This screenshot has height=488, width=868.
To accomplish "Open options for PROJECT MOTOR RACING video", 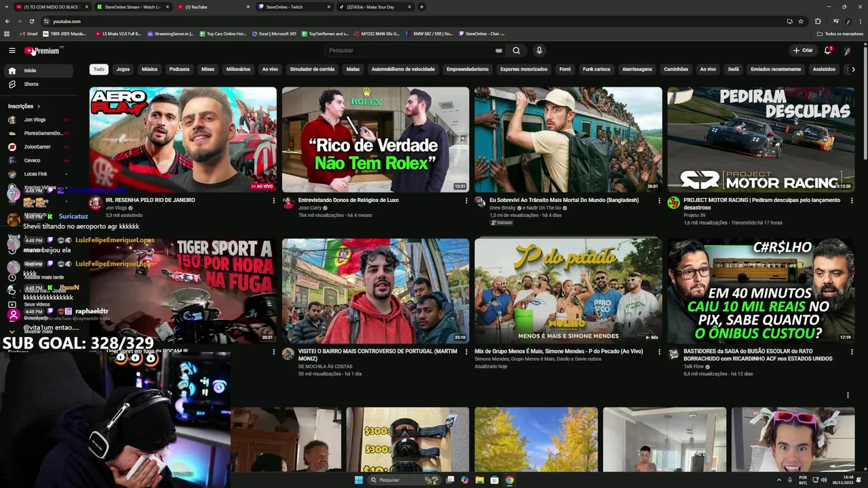I will point(852,201).
